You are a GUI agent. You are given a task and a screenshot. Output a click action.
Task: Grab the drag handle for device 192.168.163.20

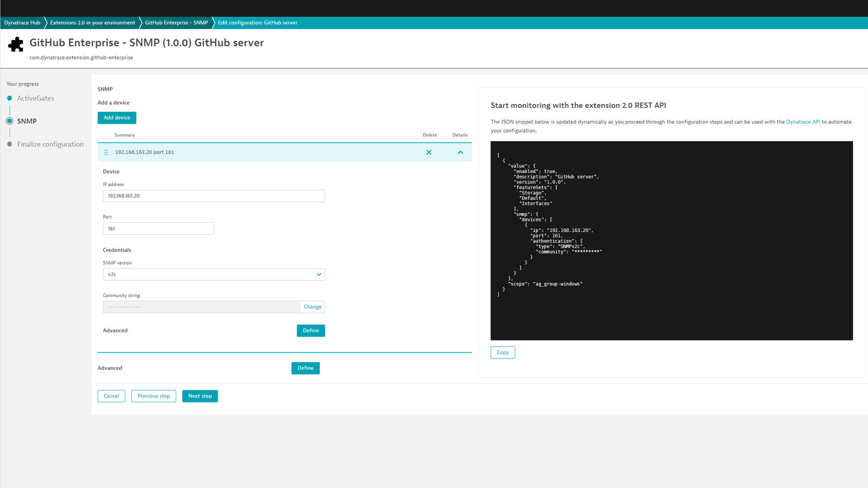(x=106, y=152)
